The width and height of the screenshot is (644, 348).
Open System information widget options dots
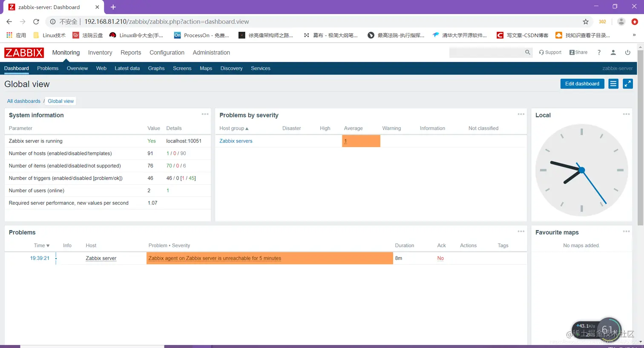click(205, 114)
